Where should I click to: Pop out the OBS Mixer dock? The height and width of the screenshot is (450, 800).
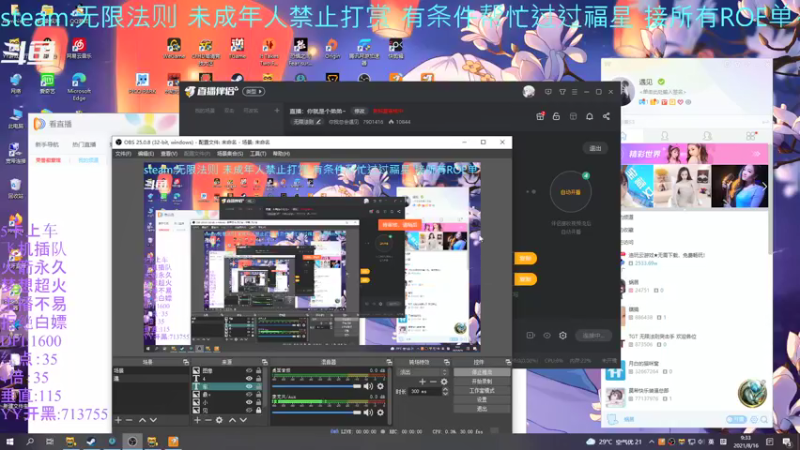[x=389, y=362]
